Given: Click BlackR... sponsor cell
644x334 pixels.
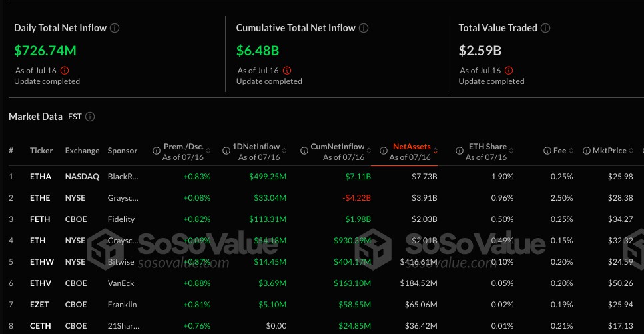Looking at the screenshot, I should (123, 177).
